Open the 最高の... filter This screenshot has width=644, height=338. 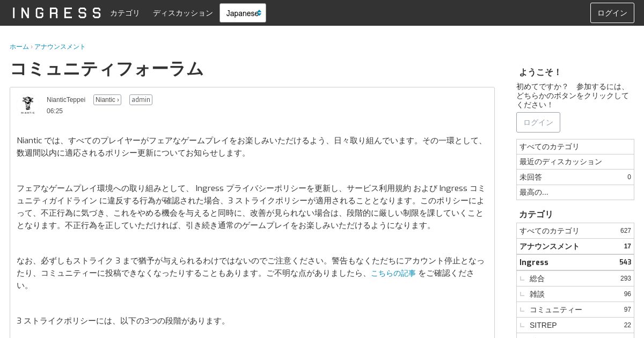click(x=575, y=192)
